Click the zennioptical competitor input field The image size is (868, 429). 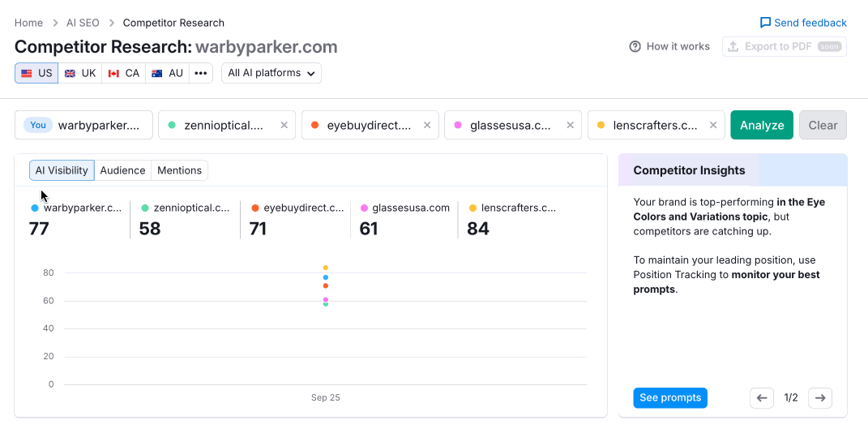point(227,125)
